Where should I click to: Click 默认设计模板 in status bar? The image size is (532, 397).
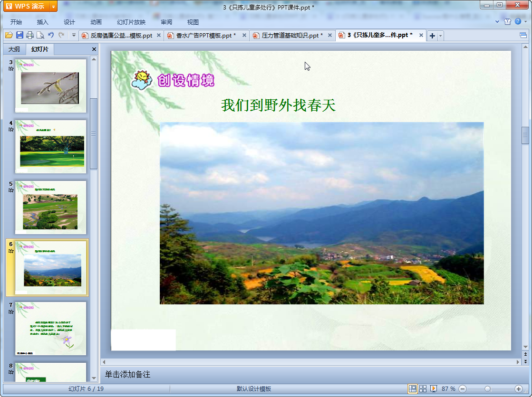coord(254,389)
